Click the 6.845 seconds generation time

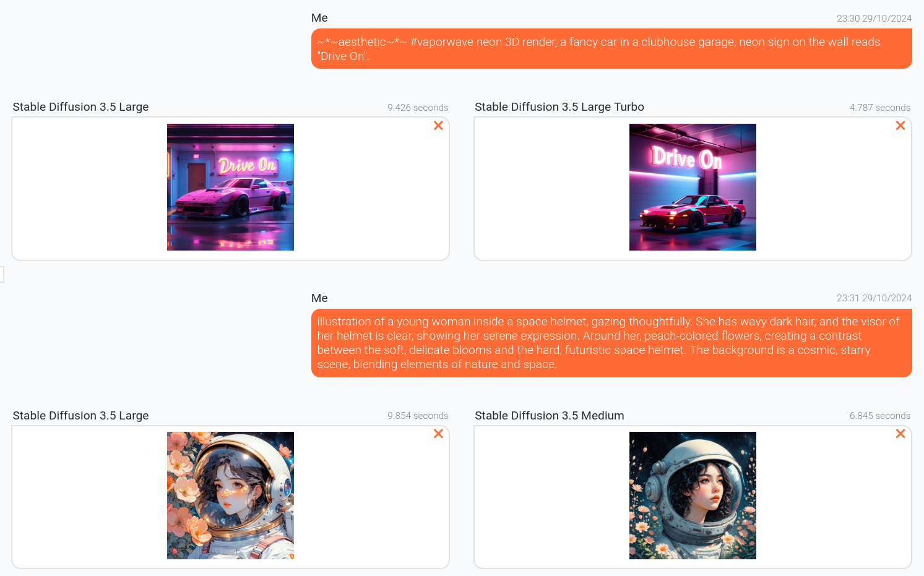[880, 416]
